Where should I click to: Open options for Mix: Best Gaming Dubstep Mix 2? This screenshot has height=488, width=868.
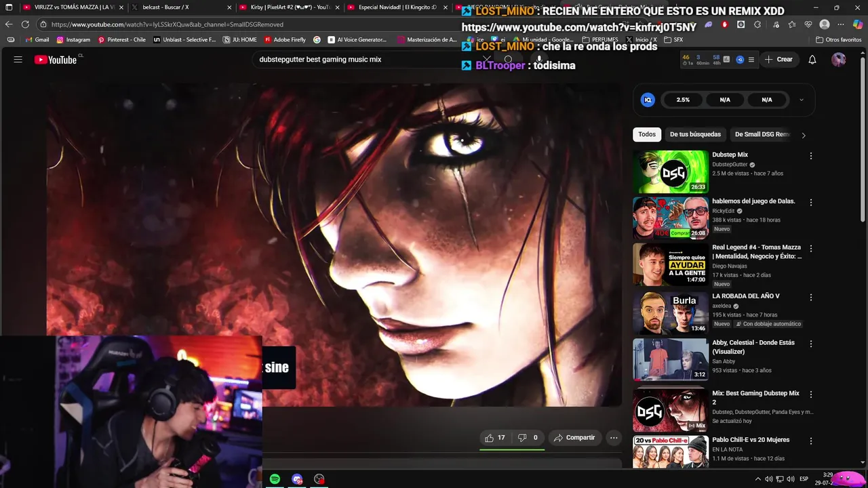pyautogui.click(x=810, y=394)
